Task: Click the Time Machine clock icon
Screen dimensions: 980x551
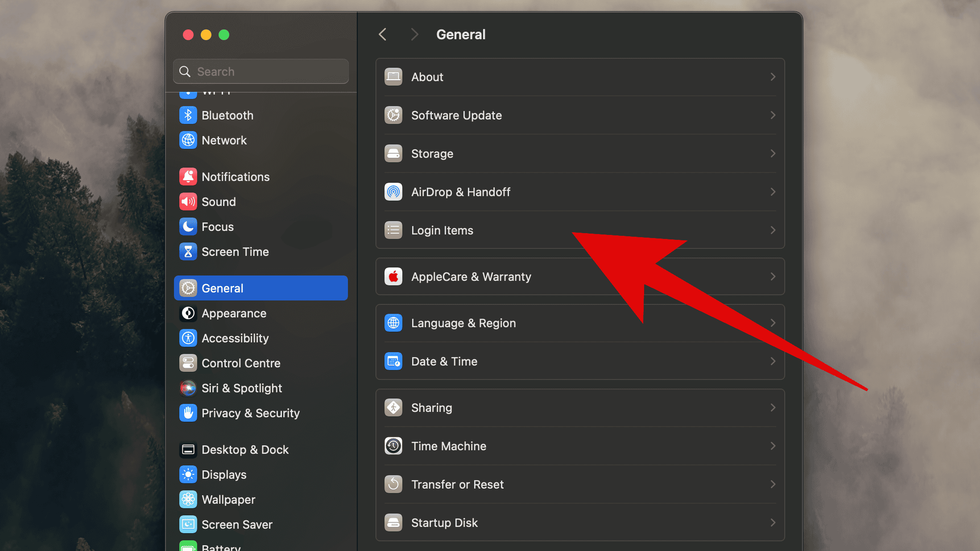Action: click(393, 446)
